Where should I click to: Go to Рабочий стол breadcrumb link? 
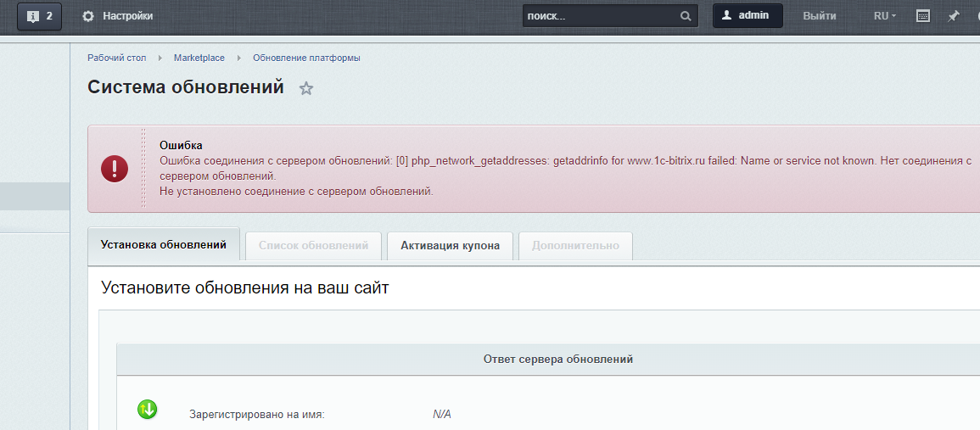pos(117,59)
